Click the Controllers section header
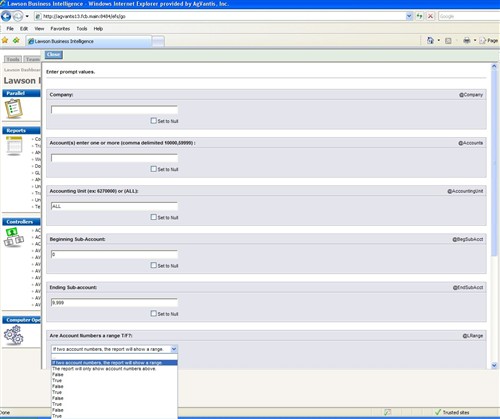The width and height of the screenshot is (500, 419). click(21, 222)
